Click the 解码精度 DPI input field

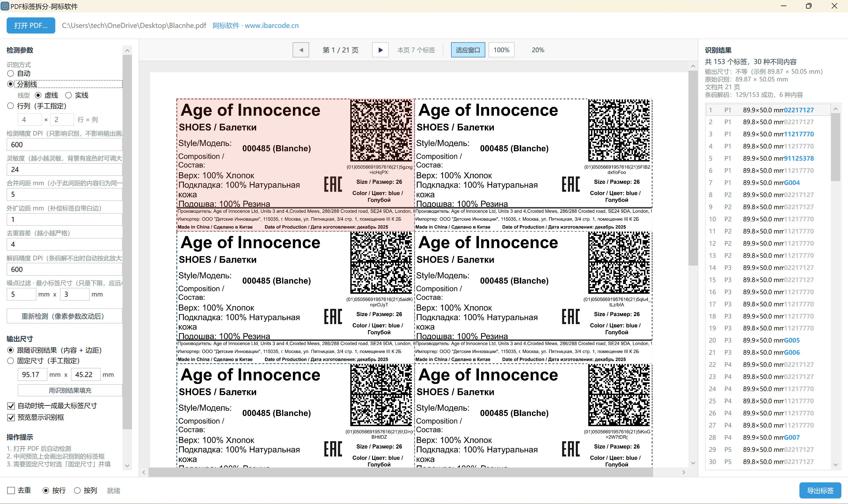pyautogui.click(x=64, y=269)
